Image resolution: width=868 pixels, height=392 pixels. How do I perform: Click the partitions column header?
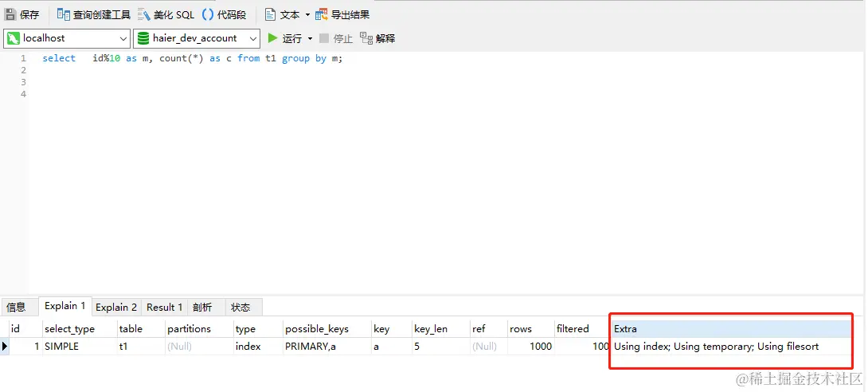(x=199, y=329)
